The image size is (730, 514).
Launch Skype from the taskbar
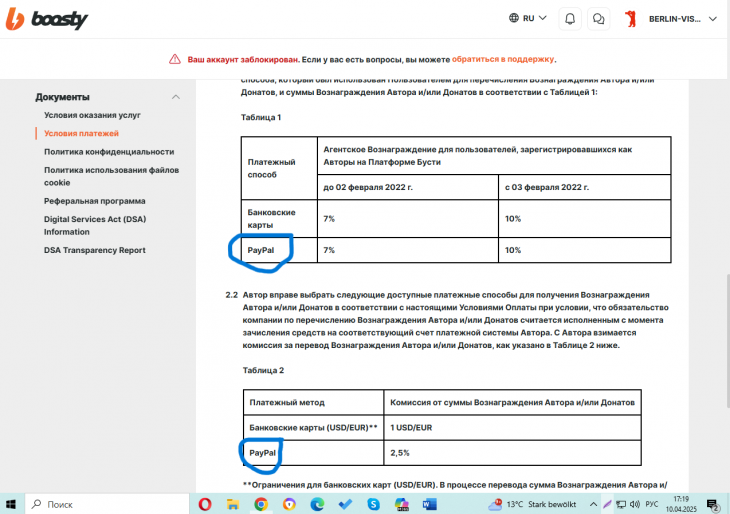pyautogui.click(x=373, y=504)
